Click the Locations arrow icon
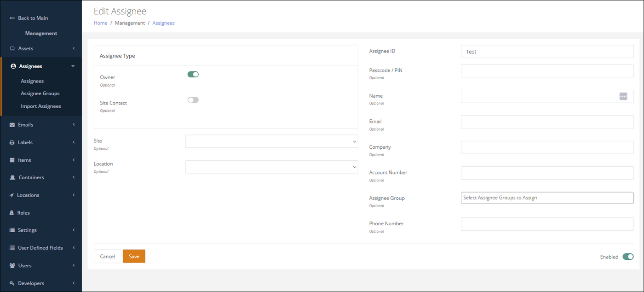The image size is (644, 292). click(12, 195)
